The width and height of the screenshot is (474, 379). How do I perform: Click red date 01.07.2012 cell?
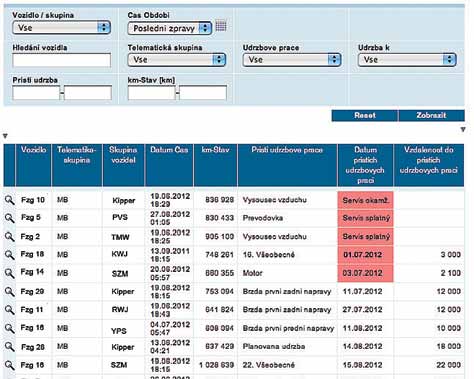[365, 255]
